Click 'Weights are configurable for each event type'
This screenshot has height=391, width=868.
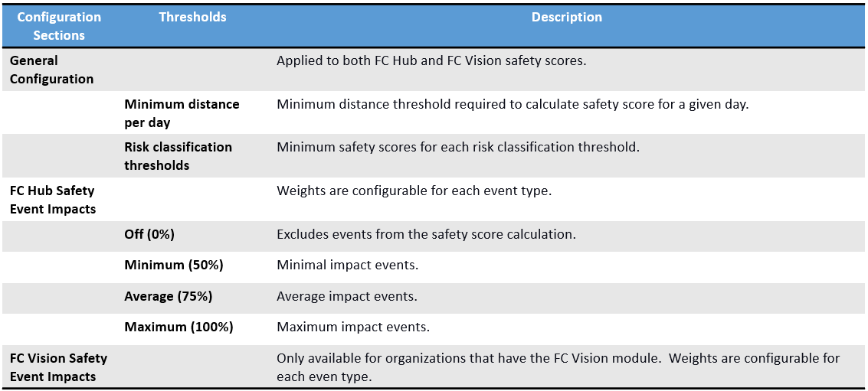(414, 191)
